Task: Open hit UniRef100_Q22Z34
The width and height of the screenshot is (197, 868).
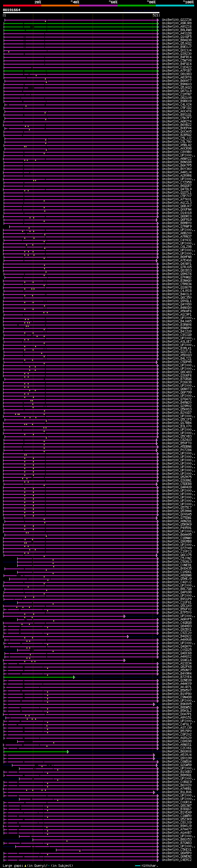Action: click(x=177, y=20)
